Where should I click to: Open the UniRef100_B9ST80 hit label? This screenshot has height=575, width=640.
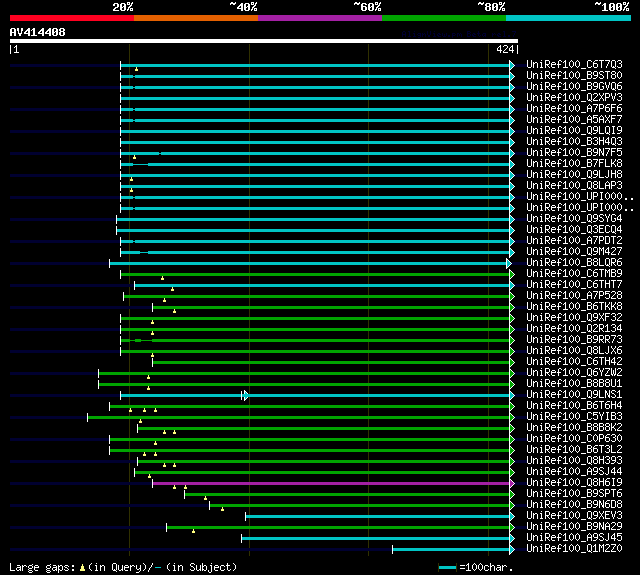(x=574, y=75)
